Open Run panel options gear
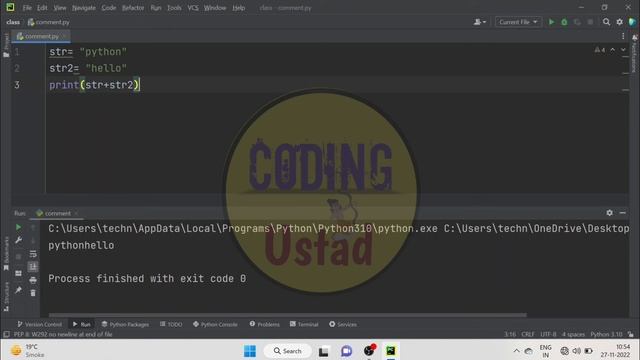The width and height of the screenshot is (640, 360). point(609,213)
